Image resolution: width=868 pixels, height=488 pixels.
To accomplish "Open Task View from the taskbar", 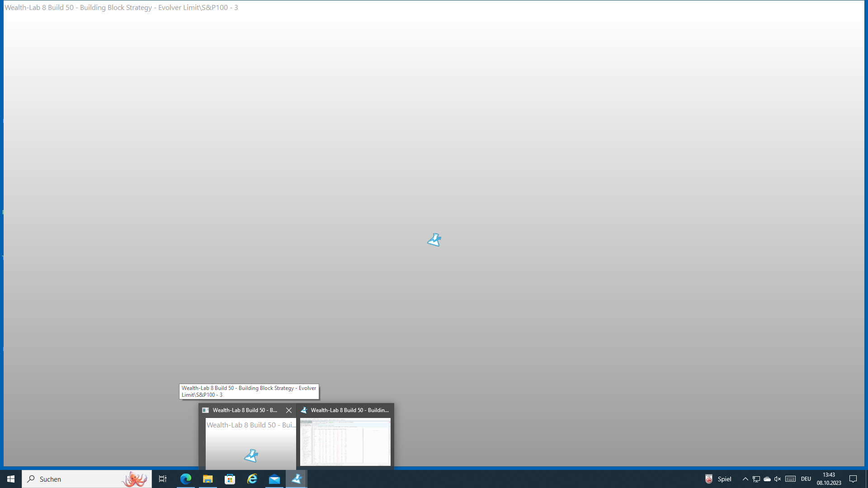I will pyautogui.click(x=163, y=479).
